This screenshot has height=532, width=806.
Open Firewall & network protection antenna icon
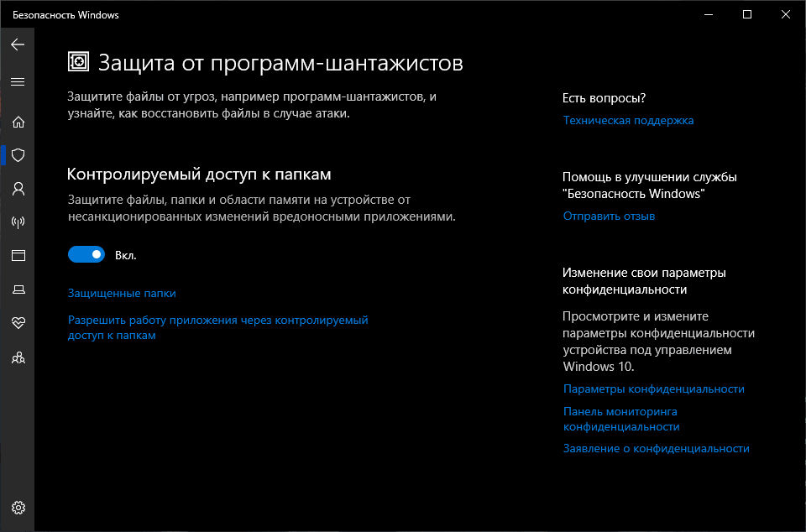(x=18, y=222)
